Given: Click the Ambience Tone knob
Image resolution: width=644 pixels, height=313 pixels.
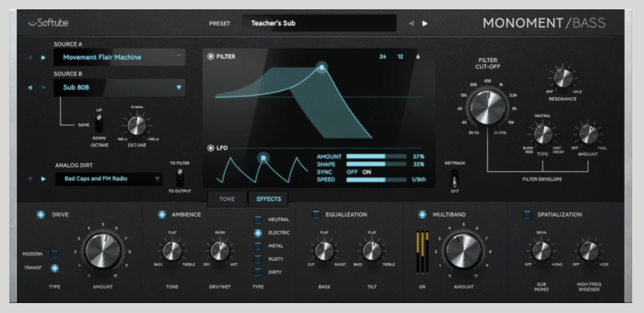Looking at the screenshot, I should (172, 251).
